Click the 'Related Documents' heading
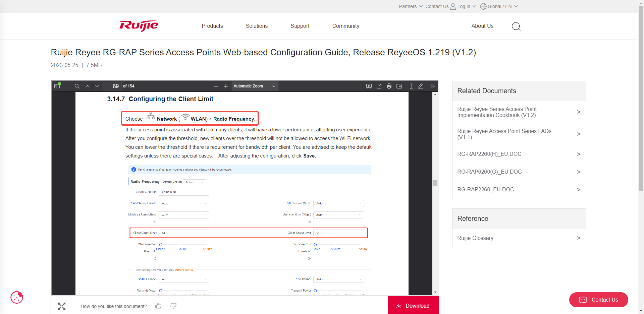644x314 pixels. pos(487,91)
